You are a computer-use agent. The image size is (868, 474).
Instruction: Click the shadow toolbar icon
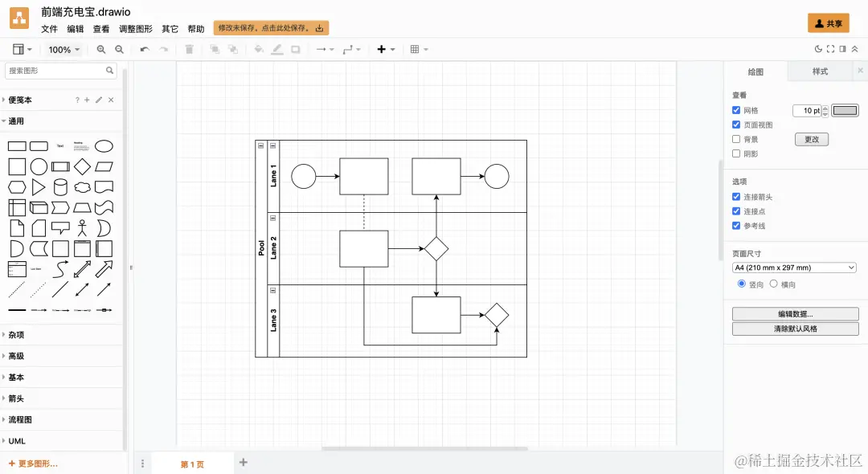[296, 49]
